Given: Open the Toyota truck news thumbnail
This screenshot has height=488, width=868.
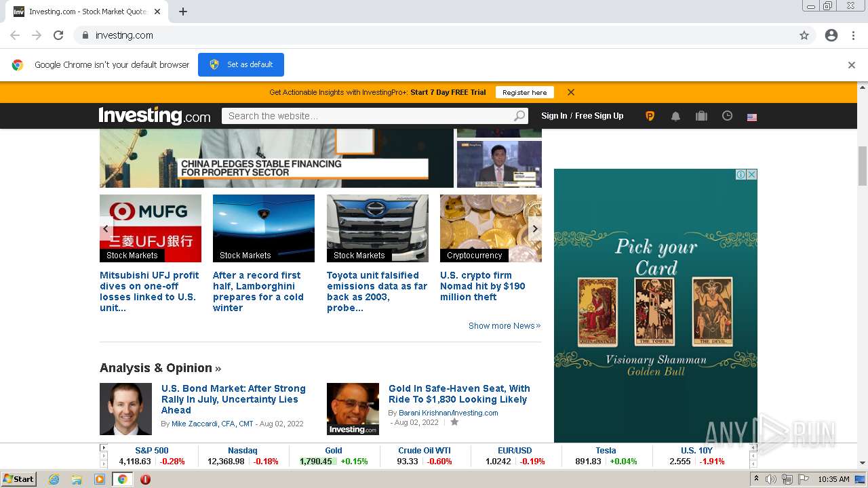Looking at the screenshot, I should pos(378,228).
